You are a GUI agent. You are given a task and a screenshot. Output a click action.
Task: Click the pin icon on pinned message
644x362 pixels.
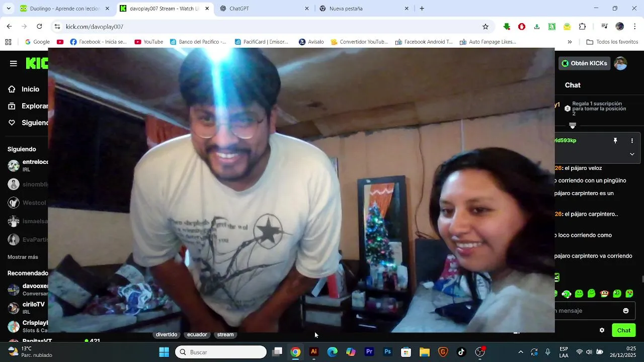click(615, 141)
